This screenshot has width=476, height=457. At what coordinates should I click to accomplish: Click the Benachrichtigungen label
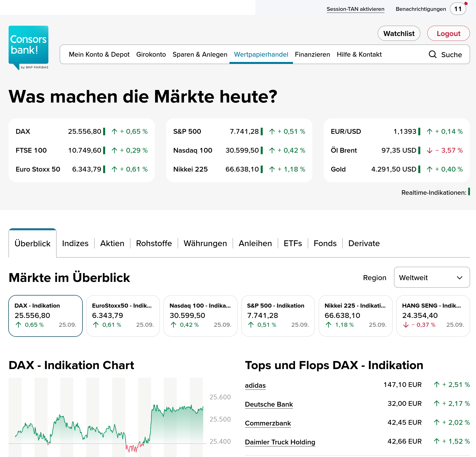pyautogui.click(x=421, y=9)
